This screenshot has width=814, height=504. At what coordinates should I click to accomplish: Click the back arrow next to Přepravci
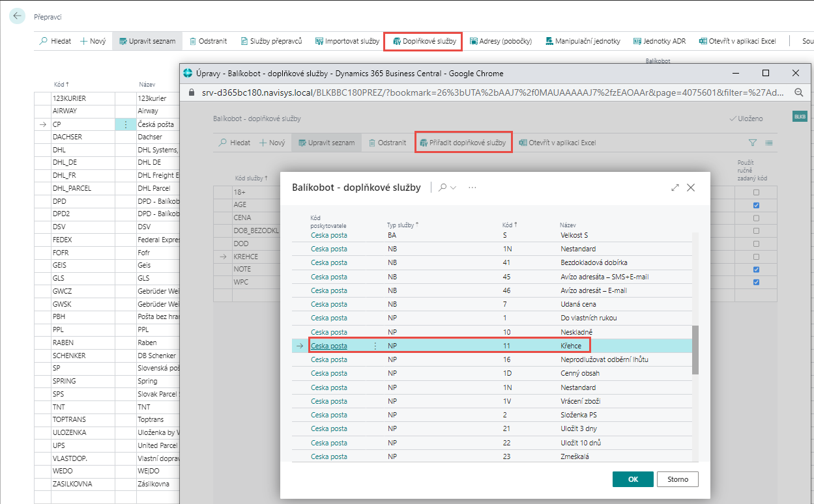17,17
